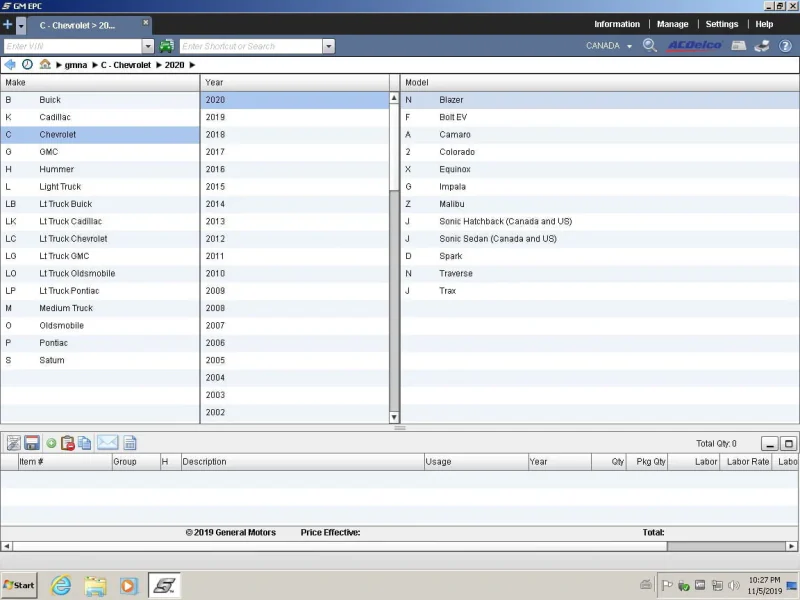Click into the Enter VIN field
This screenshot has height=600, width=800.
click(x=72, y=46)
